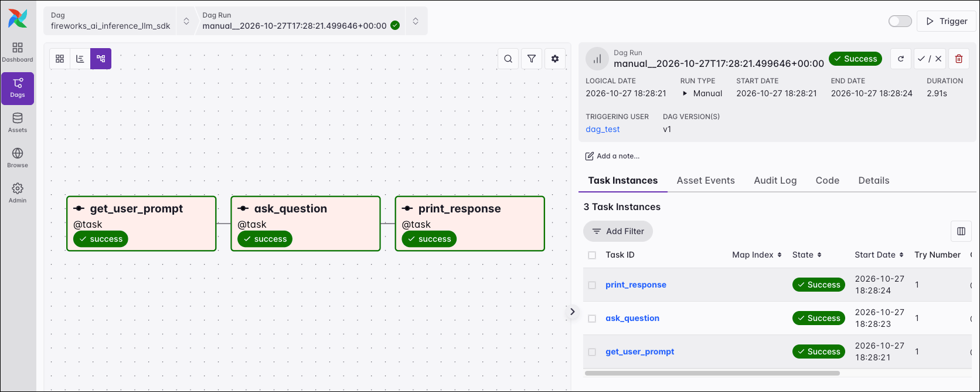Viewport: 980px width, 392px height.
Task: Click Success state in print_response row
Action: pyautogui.click(x=819, y=285)
